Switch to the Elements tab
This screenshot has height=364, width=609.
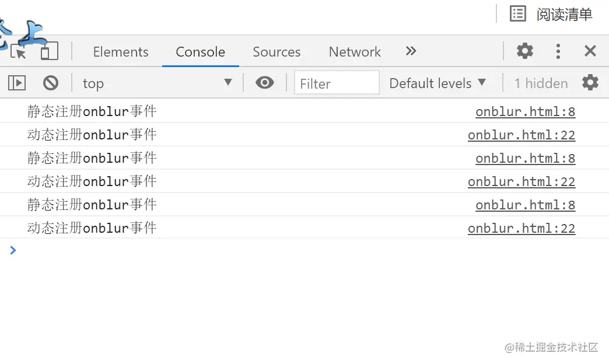[121, 52]
